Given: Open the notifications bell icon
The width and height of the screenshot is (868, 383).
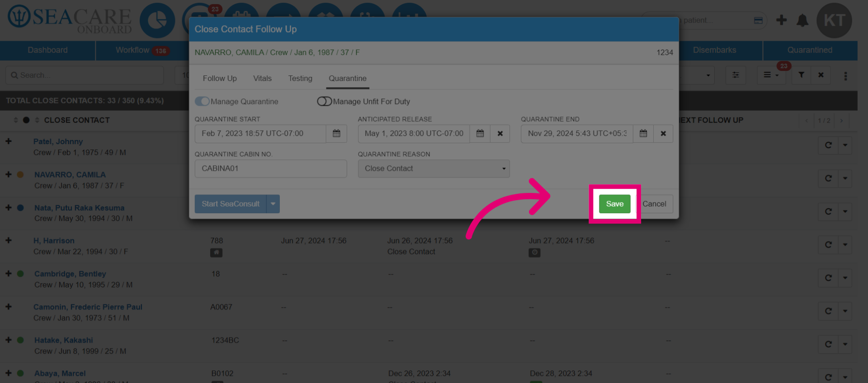Looking at the screenshot, I should click(x=802, y=20).
